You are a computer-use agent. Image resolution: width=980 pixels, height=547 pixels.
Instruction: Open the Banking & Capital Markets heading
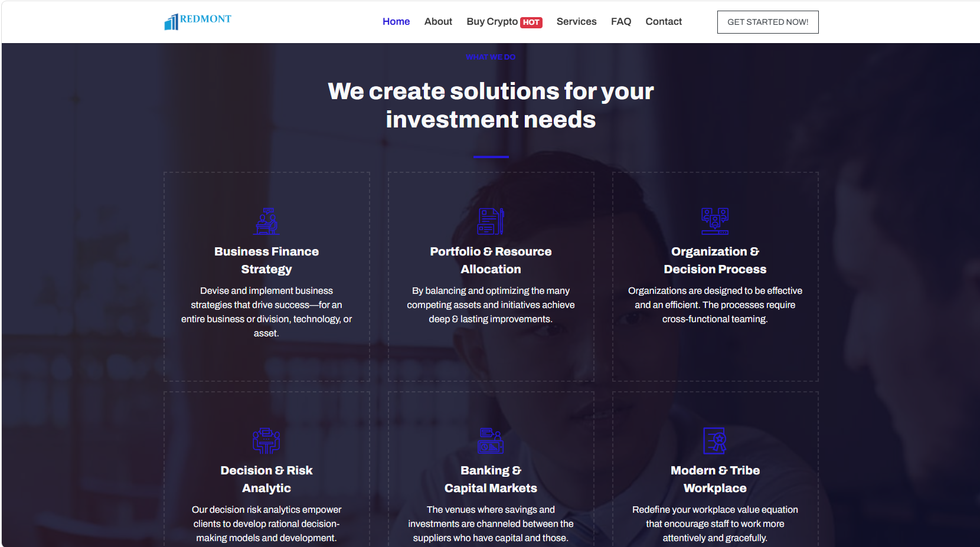click(491, 479)
